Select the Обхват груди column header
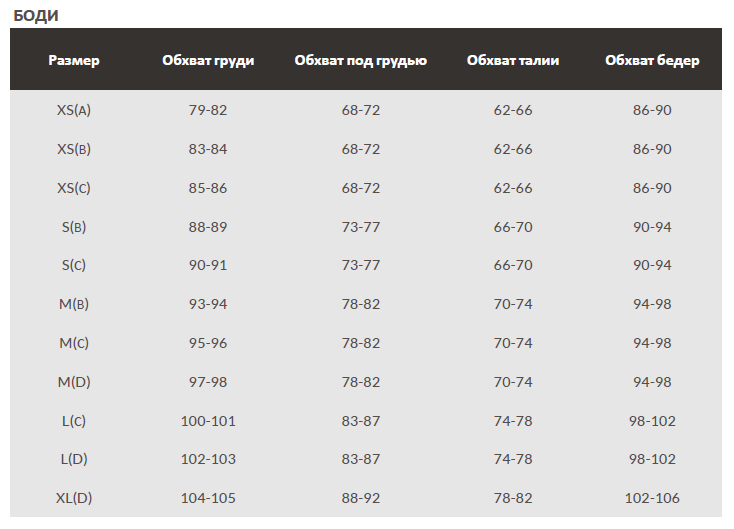The image size is (734, 529). (x=208, y=60)
